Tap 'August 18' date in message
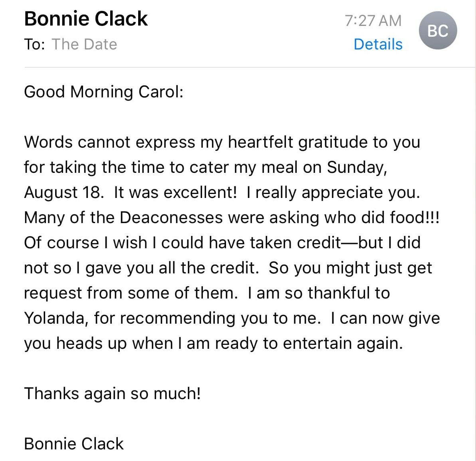476x461 pixels. (x=63, y=193)
